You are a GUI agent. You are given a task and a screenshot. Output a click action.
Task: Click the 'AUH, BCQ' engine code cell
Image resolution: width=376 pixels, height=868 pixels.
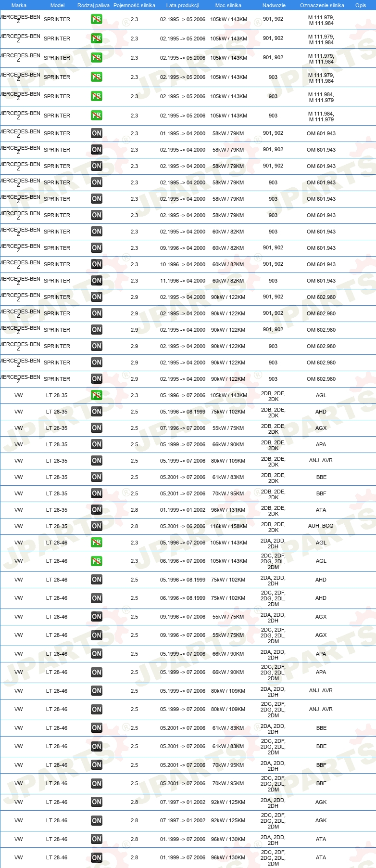(321, 526)
